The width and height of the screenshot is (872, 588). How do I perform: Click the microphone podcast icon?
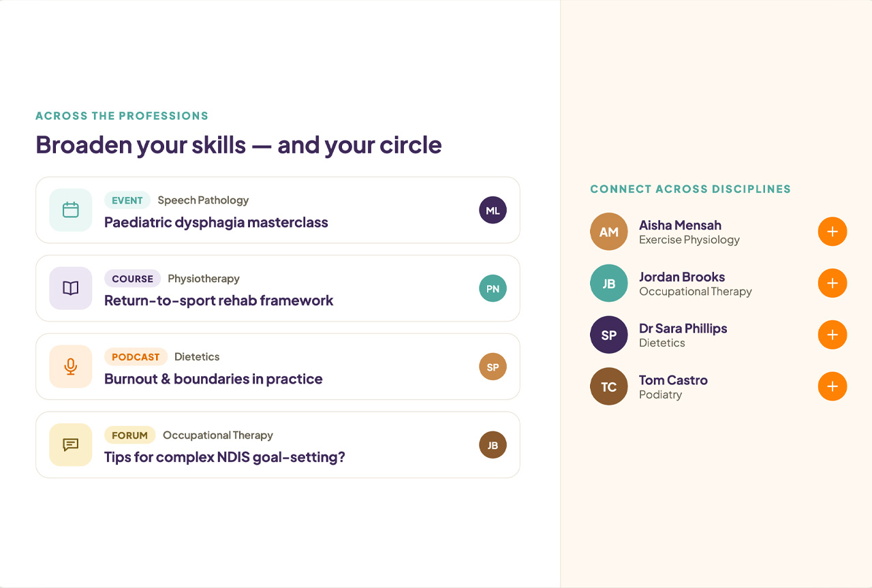pyautogui.click(x=71, y=367)
